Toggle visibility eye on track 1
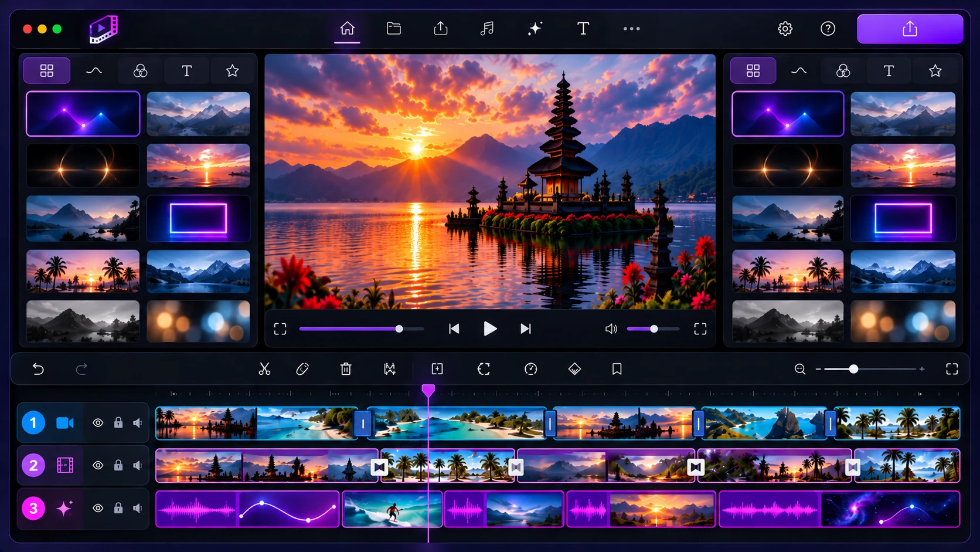Image resolution: width=980 pixels, height=552 pixels. 98,423
